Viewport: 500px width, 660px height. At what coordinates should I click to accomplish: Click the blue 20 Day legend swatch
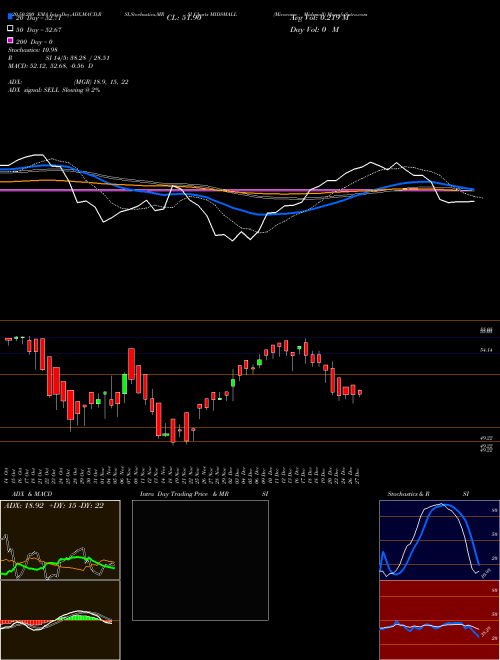11,16
